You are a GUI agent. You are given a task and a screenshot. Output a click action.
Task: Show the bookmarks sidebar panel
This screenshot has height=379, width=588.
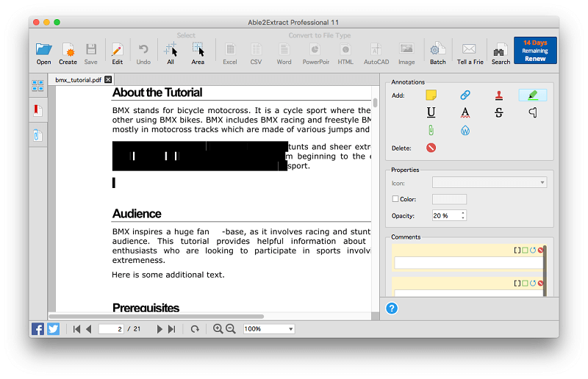coord(37,110)
